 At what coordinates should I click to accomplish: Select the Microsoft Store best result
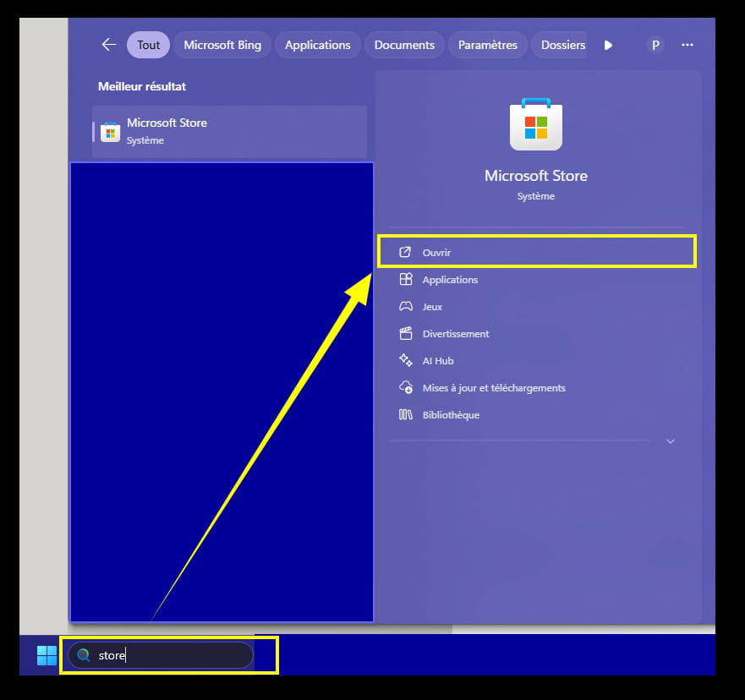click(229, 132)
